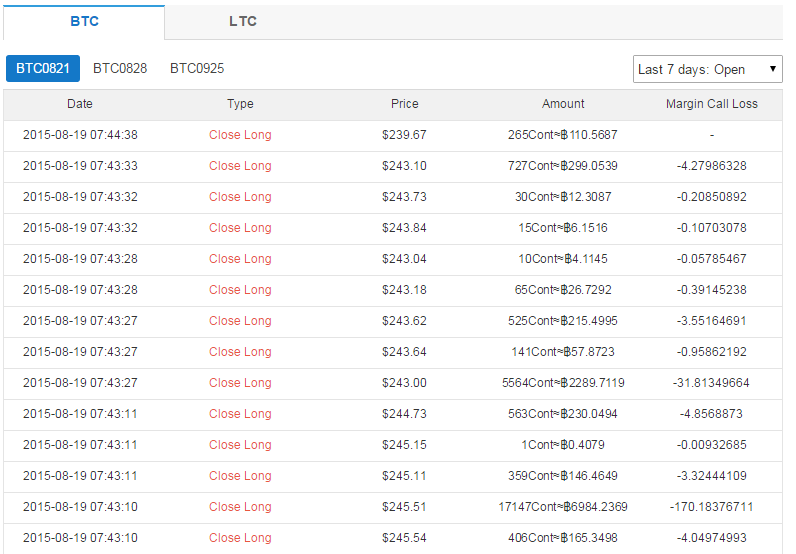Screen dimensions: 796x554
Task: Select date 2015-08-19 07:44:38
Action: tap(80, 135)
